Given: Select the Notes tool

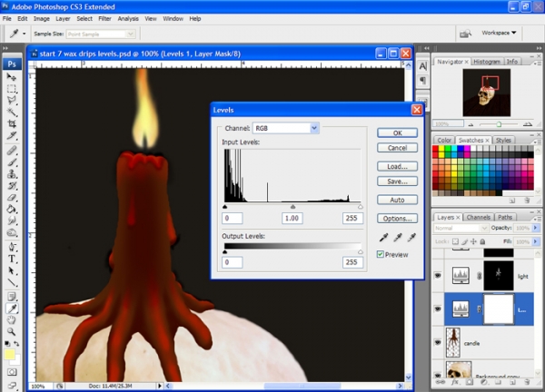Looking at the screenshot, I should pyautogui.click(x=12, y=297).
